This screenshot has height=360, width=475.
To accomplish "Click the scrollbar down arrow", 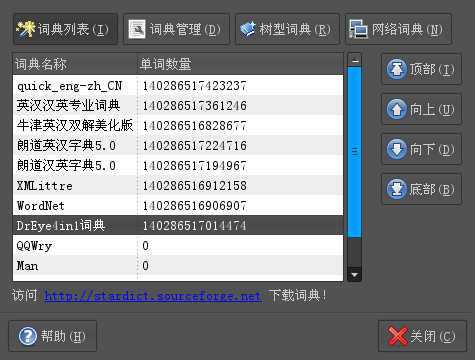I will (x=355, y=275).
